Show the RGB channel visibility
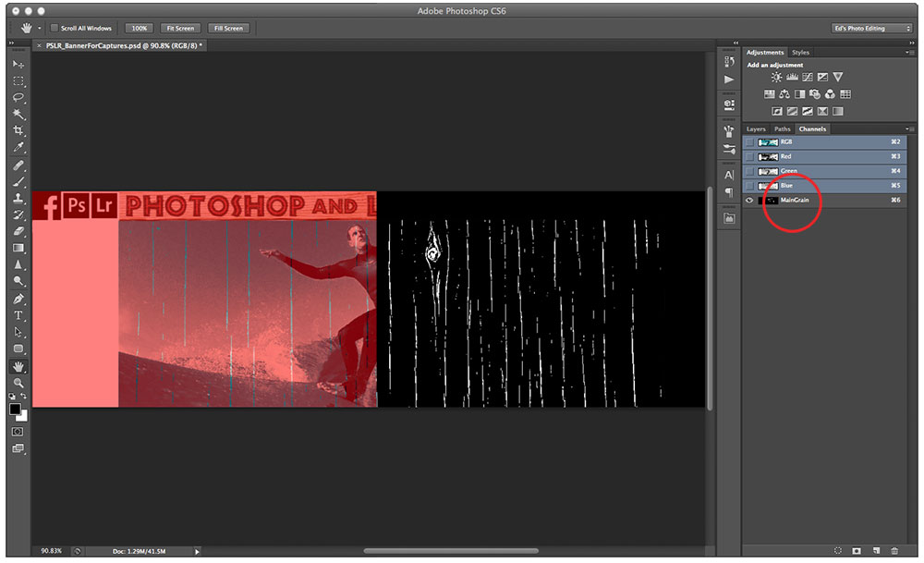 (749, 142)
